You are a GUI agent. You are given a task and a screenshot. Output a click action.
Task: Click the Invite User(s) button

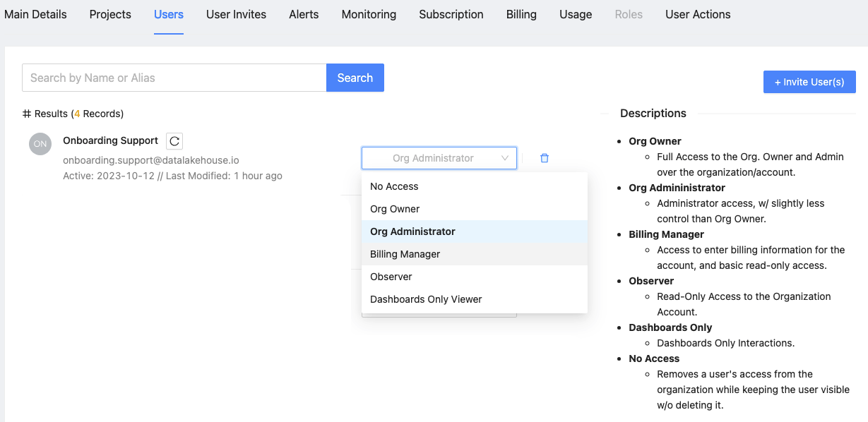coord(809,82)
